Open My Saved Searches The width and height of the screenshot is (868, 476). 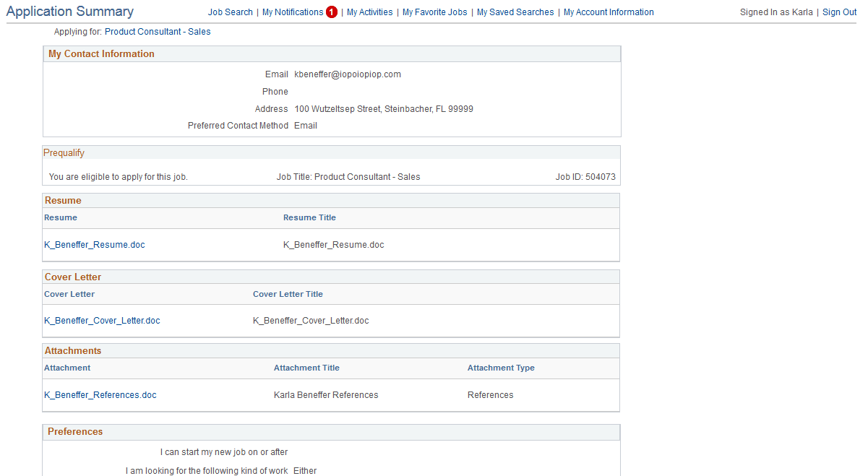click(x=515, y=12)
